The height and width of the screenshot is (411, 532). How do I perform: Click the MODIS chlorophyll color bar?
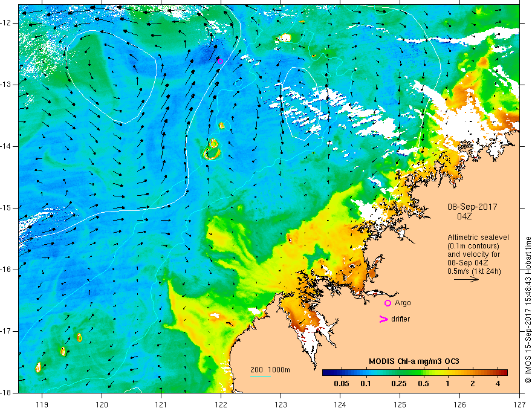coord(415,372)
